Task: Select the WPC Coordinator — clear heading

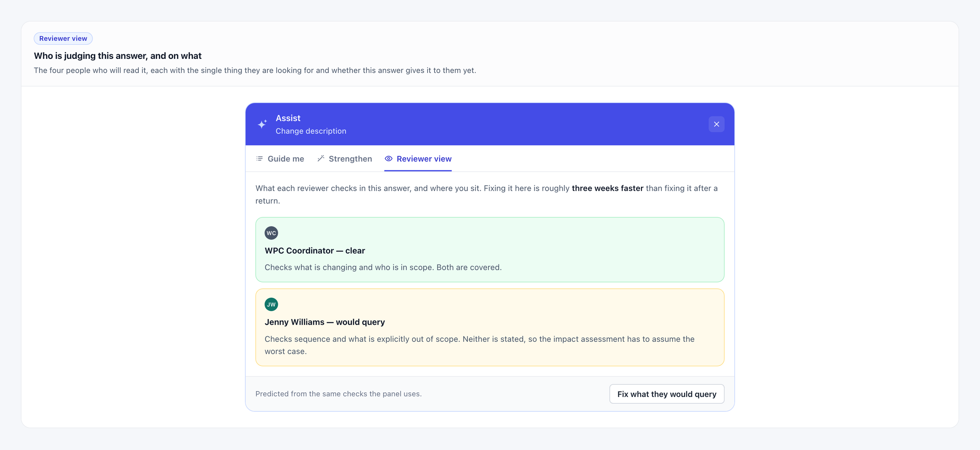Action: tap(315, 251)
